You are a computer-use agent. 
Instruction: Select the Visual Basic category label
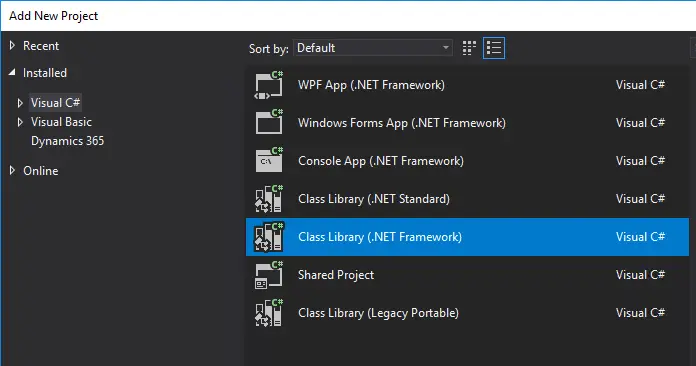pyautogui.click(x=61, y=122)
